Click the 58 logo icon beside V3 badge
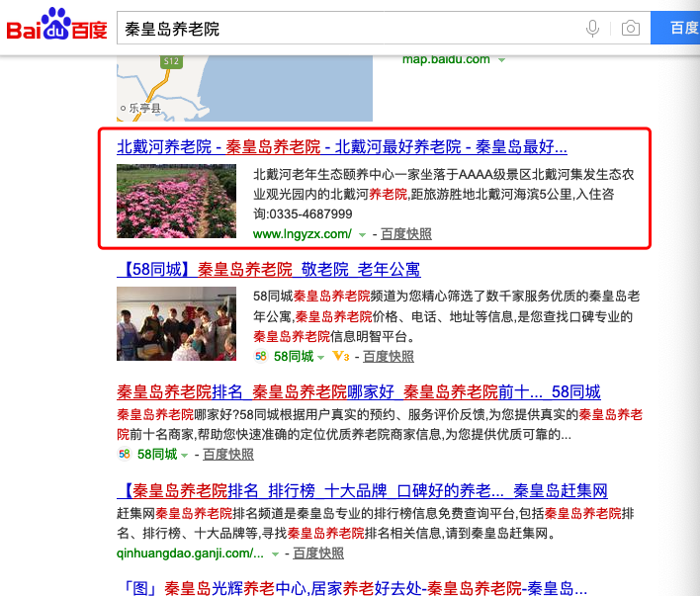The image size is (700, 596). (x=261, y=356)
